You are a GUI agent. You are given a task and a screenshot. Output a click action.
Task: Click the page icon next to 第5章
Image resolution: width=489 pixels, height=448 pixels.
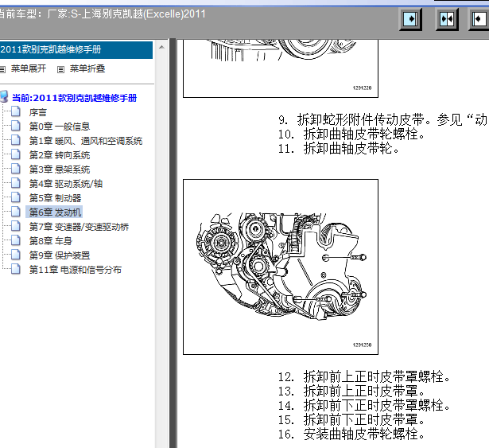point(16,197)
